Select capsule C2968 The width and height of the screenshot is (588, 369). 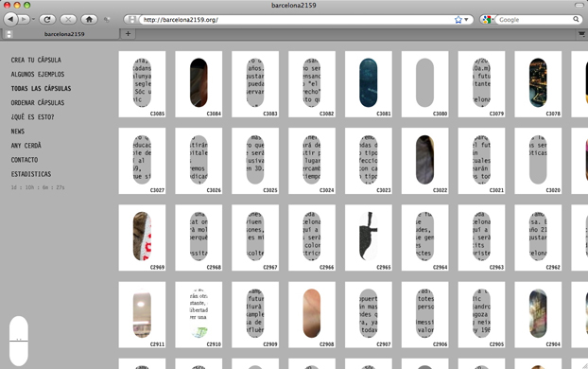point(199,238)
